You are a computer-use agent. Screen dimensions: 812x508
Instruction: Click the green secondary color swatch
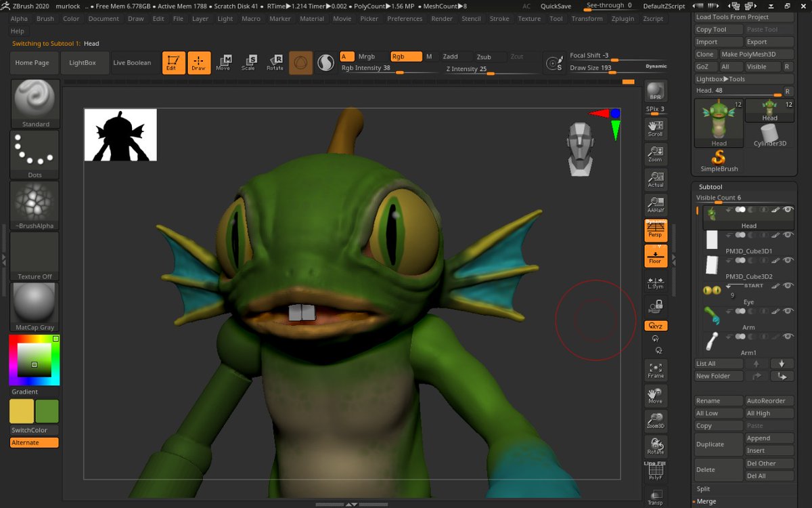coord(47,411)
